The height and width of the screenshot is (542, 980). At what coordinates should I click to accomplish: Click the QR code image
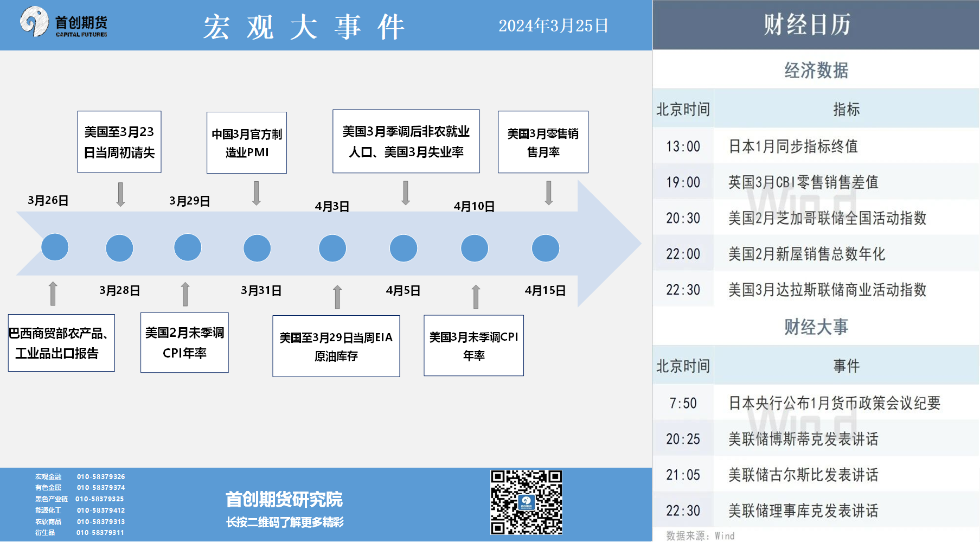526,502
